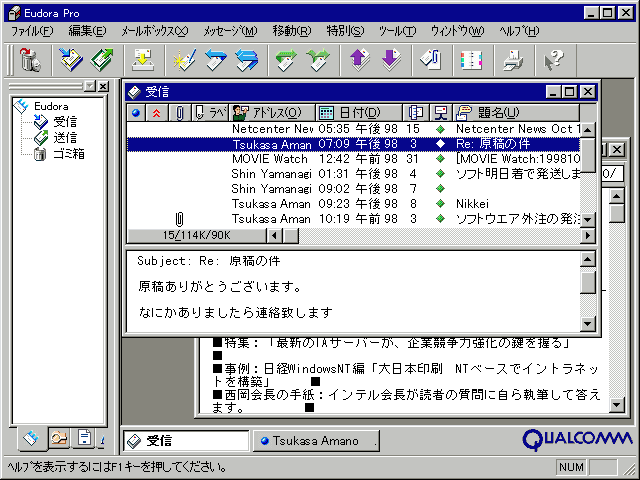
Task: Sort by status blue ball column
Action: pos(136,113)
